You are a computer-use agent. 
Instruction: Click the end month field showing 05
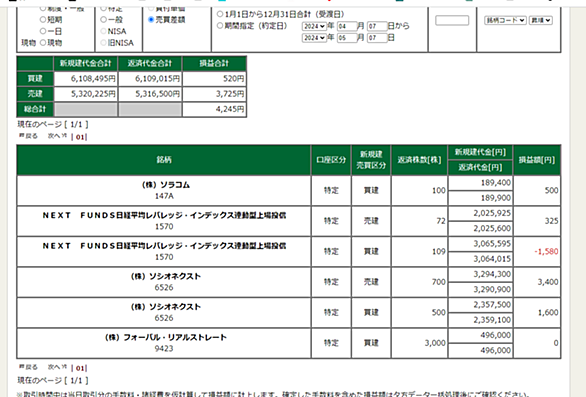coord(346,38)
